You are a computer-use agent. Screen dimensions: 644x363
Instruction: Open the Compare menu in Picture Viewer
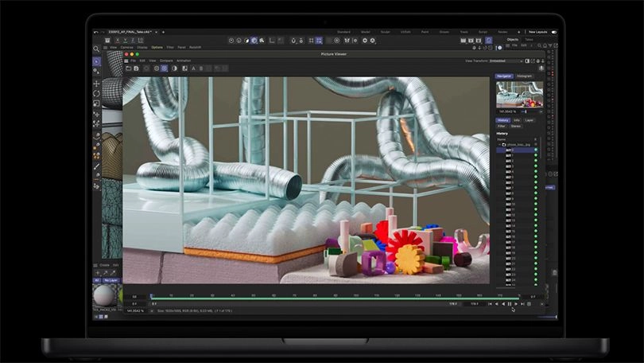tap(166, 60)
